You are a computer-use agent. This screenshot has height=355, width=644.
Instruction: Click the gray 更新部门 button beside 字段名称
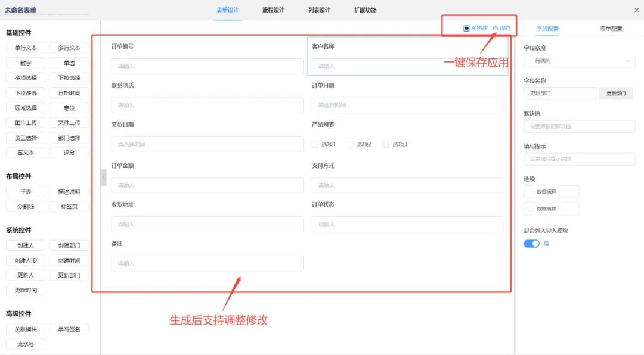[x=616, y=94]
